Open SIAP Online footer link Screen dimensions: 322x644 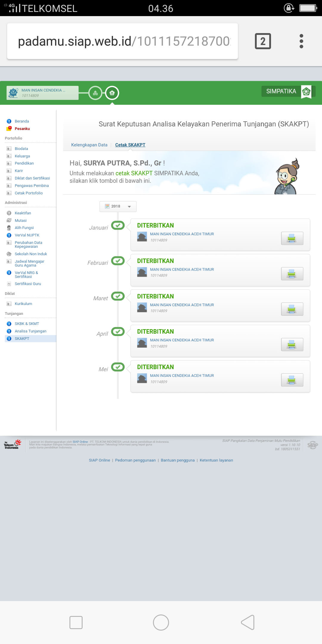click(99, 460)
